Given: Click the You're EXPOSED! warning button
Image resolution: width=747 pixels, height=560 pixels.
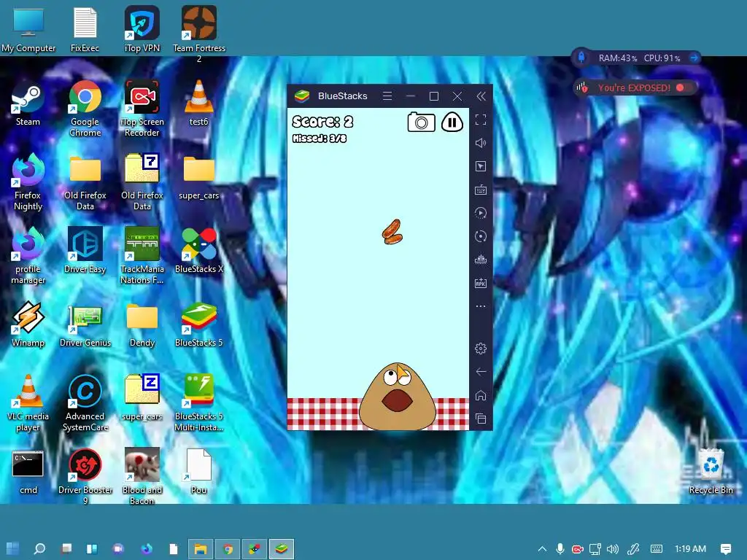Looking at the screenshot, I should (x=634, y=87).
